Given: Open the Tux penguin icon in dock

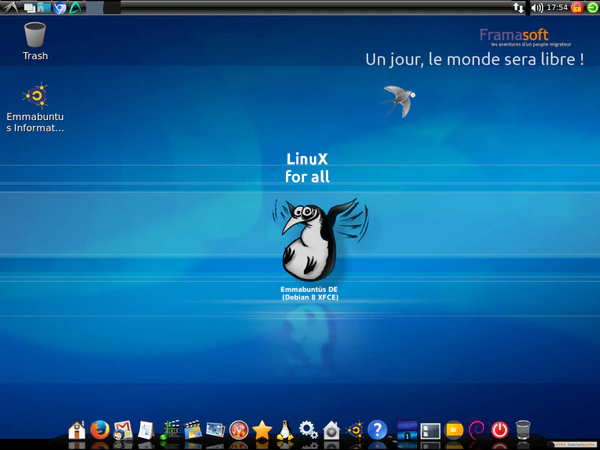Looking at the screenshot, I should pos(285,430).
